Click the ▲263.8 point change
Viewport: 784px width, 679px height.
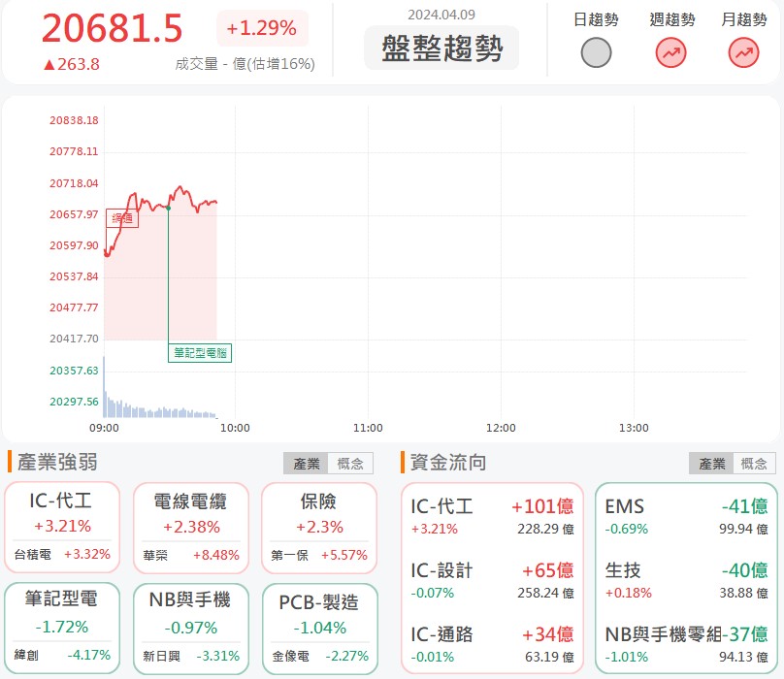tap(72, 64)
